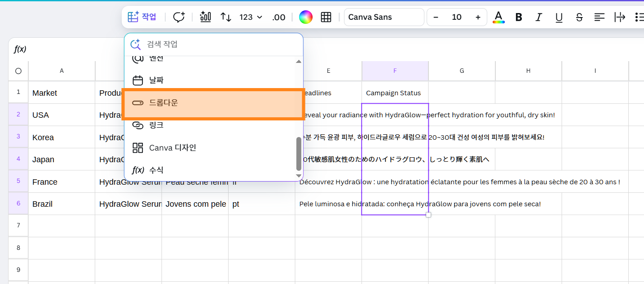
Task: Click the Jovens com pele cell
Action: pos(195,204)
